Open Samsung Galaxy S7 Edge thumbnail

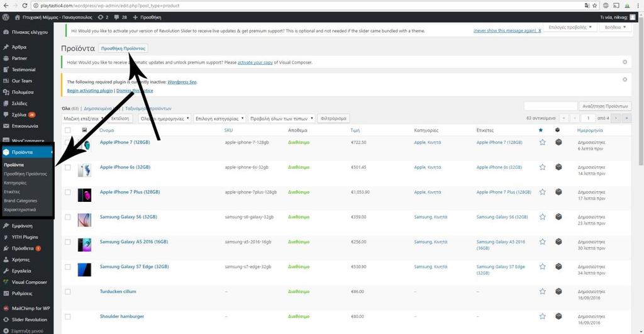click(x=85, y=270)
